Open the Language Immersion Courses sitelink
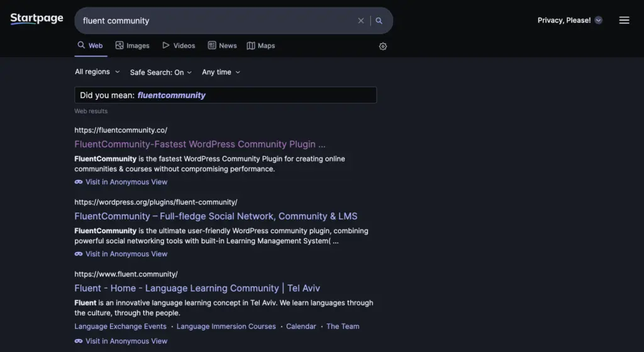Image resolution: width=644 pixels, height=352 pixels. point(226,327)
